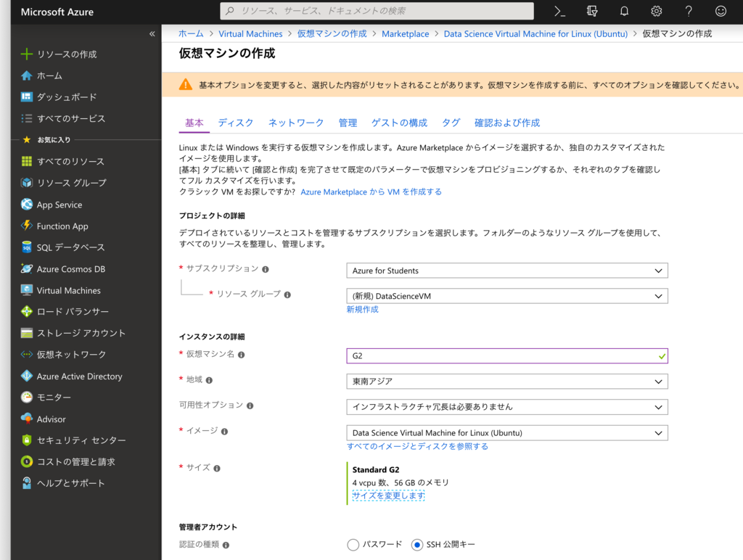Click the Azure Active Directory icon
This screenshot has height=560, width=743.
(27, 376)
